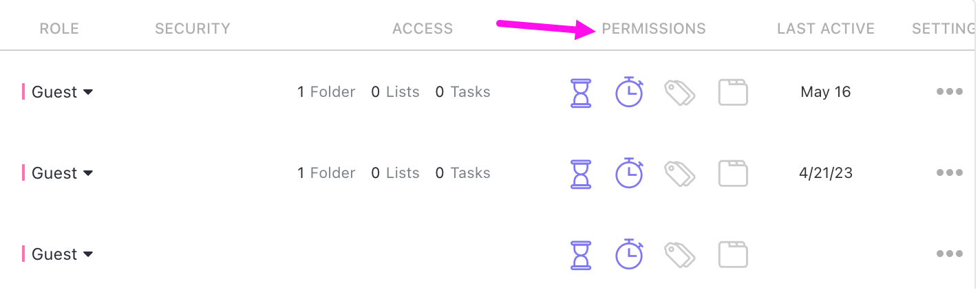Image resolution: width=980 pixels, height=290 pixels.
Task: Click folder icon for 4/21/23 guest
Action: pos(733,173)
